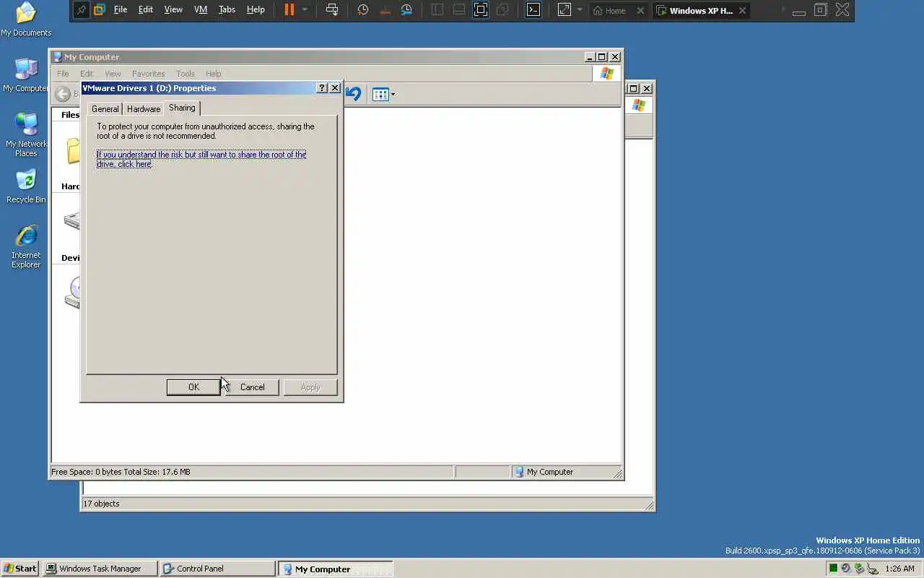Maximize the background Control Panel window
Image resolution: width=924 pixels, height=578 pixels.
633,88
